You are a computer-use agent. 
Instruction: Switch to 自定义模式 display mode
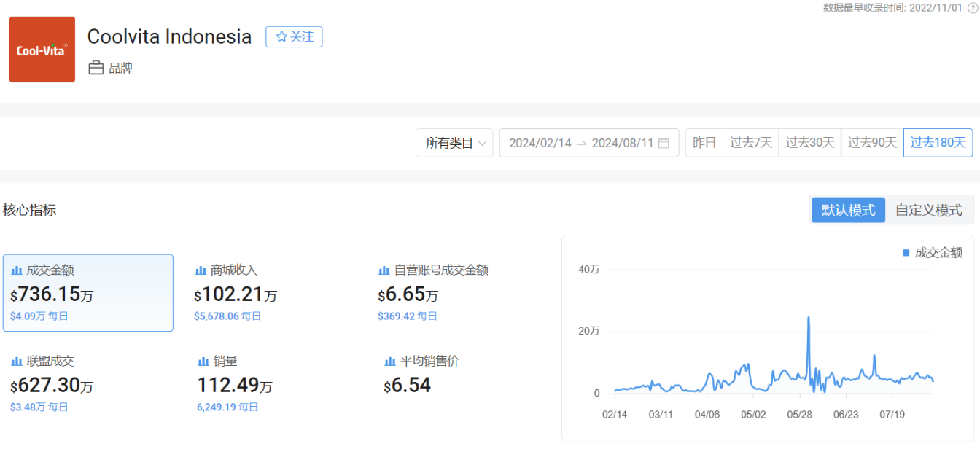(x=928, y=210)
